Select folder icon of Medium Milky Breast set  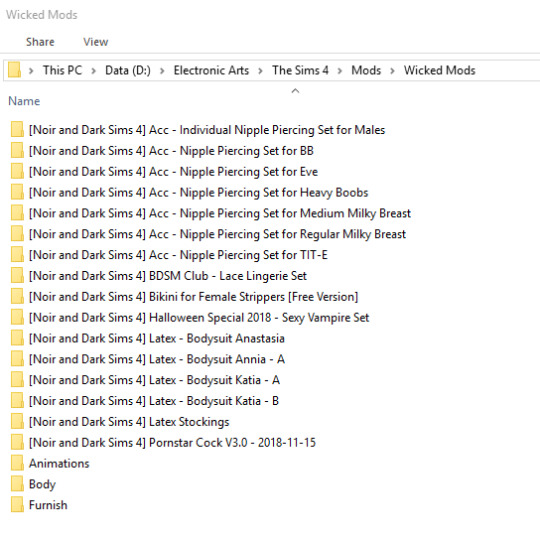[x=17, y=213]
